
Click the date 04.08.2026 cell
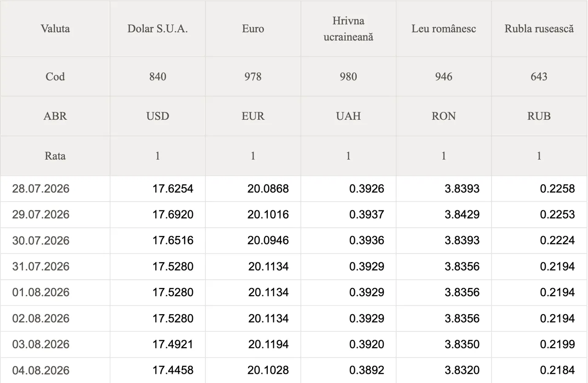pos(55,370)
